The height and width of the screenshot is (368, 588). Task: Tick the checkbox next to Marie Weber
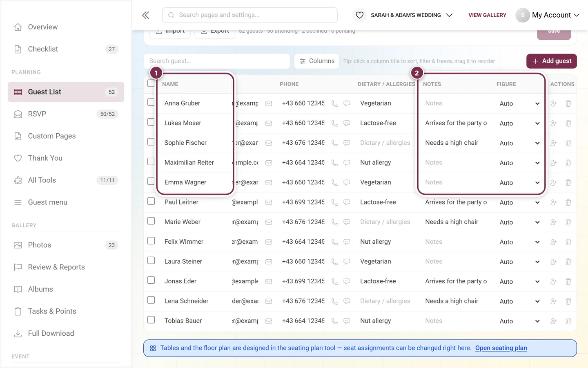pos(151,221)
